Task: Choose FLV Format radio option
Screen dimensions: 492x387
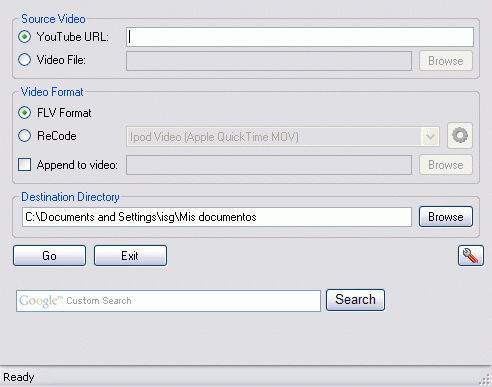Action: pyautogui.click(x=25, y=113)
